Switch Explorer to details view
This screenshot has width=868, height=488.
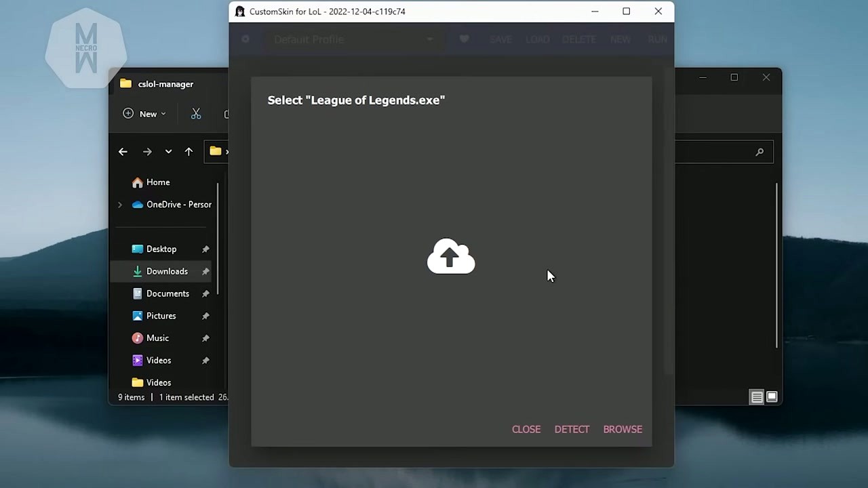click(x=757, y=397)
